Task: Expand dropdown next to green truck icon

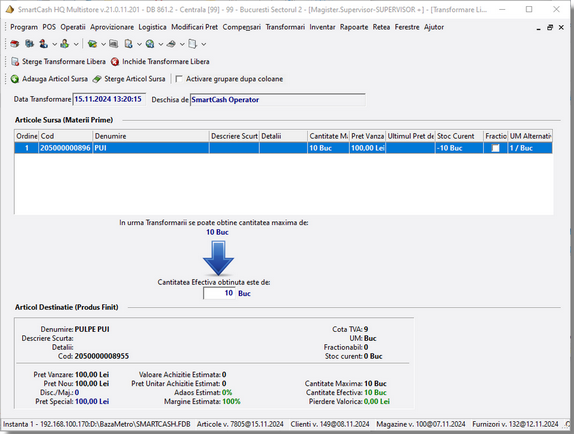Action: (x=104, y=44)
